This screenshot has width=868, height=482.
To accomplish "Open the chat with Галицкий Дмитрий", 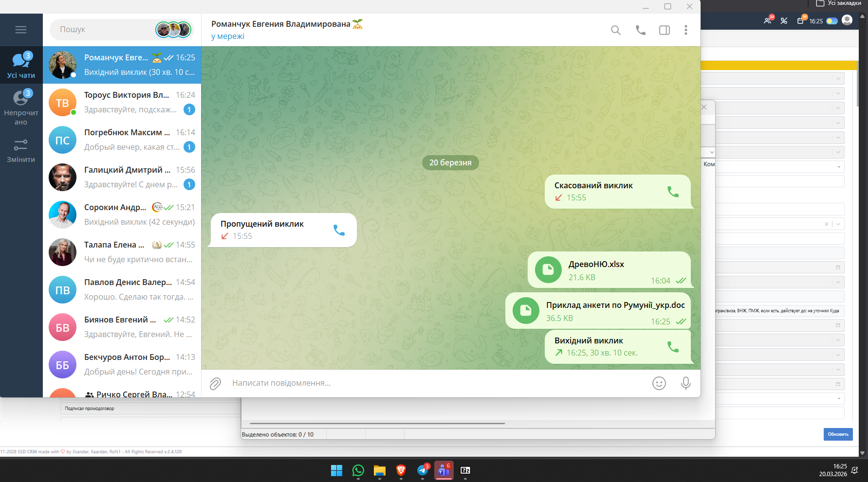I will click(122, 178).
